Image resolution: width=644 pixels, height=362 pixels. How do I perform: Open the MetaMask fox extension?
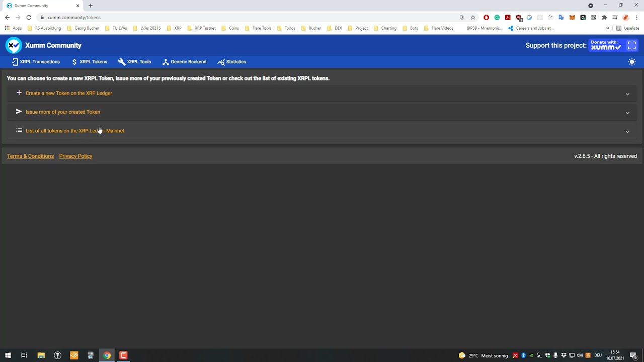point(572,18)
